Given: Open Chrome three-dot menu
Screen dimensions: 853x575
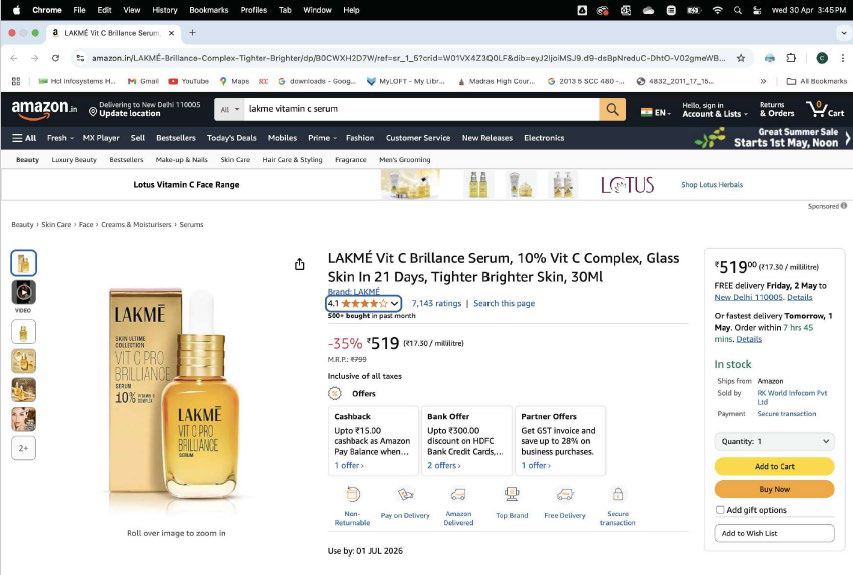Looking at the screenshot, I should click(x=843, y=58).
